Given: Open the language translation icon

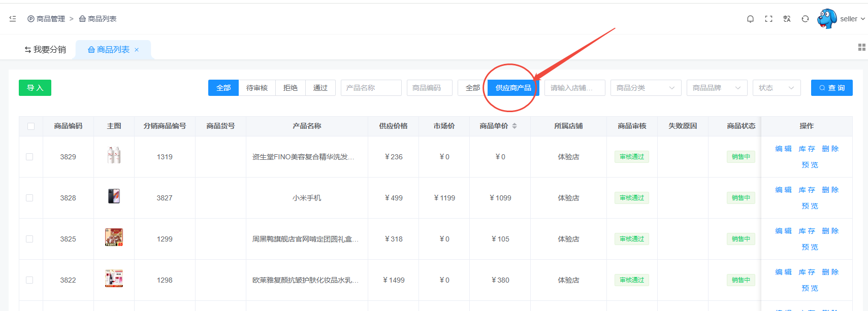Looking at the screenshot, I should click(x=787, y=19).
